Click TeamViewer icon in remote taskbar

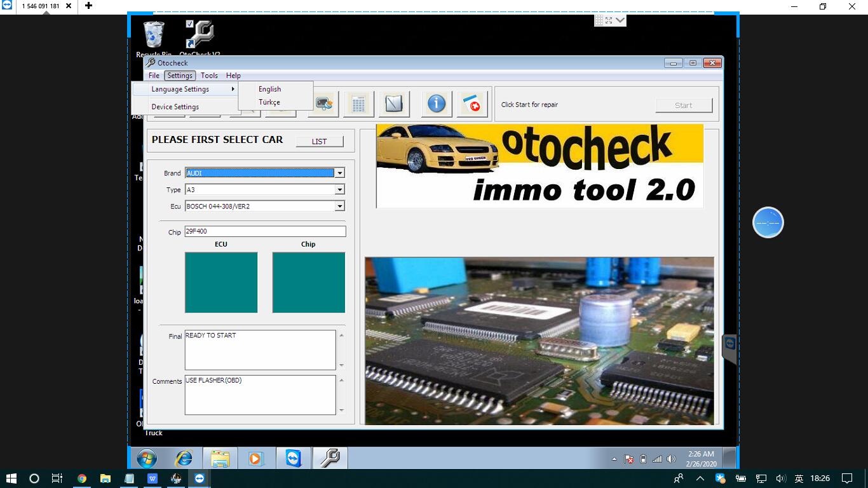click(x=293, y=458)
